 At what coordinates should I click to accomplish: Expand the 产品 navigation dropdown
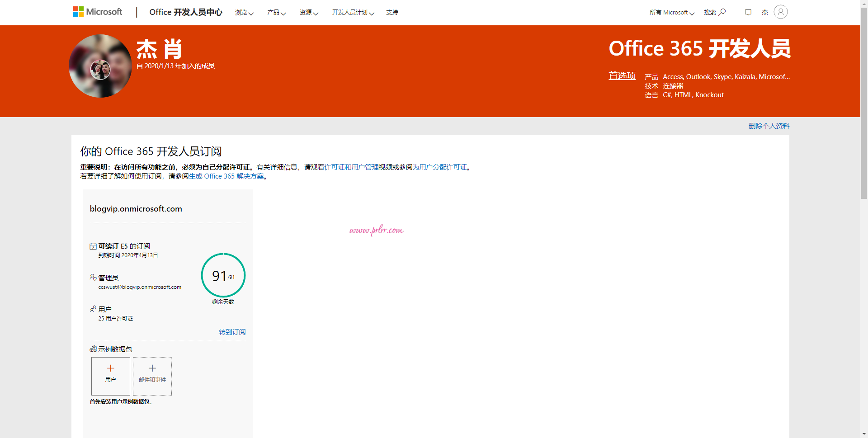tap(276, 13)
